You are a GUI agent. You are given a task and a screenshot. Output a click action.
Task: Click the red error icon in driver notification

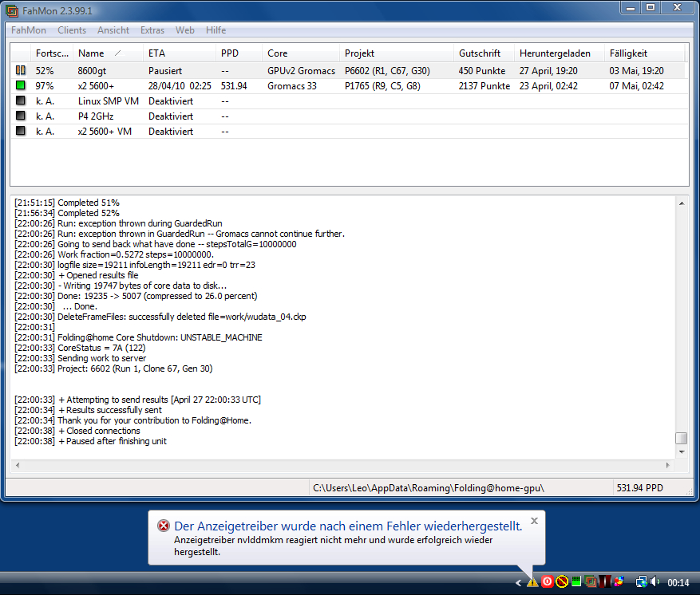[x=164, y=526]
